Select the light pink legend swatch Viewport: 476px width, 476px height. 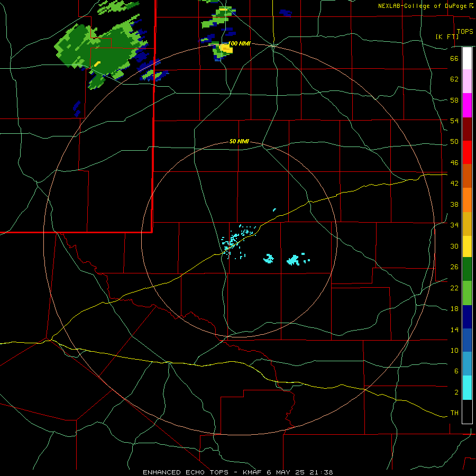467,81
